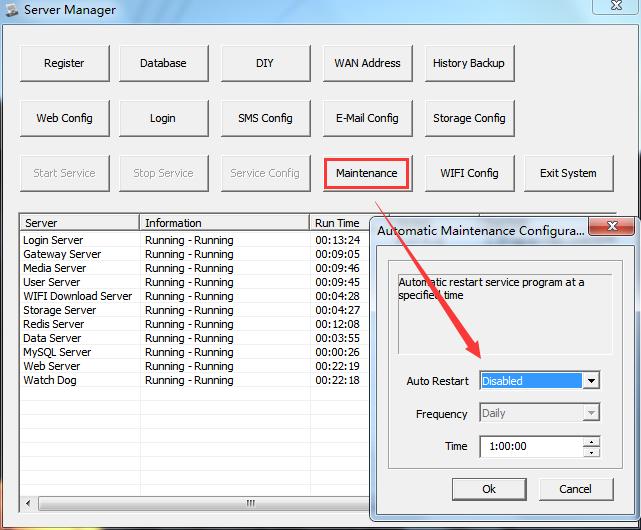
Task: Click Redis Server's Running - Running status
Action: click(x=189, y=324)
